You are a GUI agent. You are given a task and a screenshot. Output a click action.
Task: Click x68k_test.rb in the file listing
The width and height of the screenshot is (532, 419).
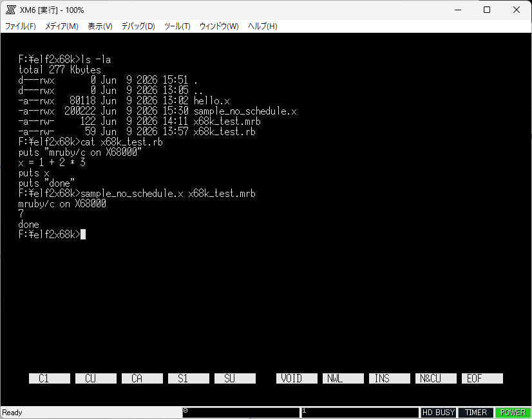point(224,131)
